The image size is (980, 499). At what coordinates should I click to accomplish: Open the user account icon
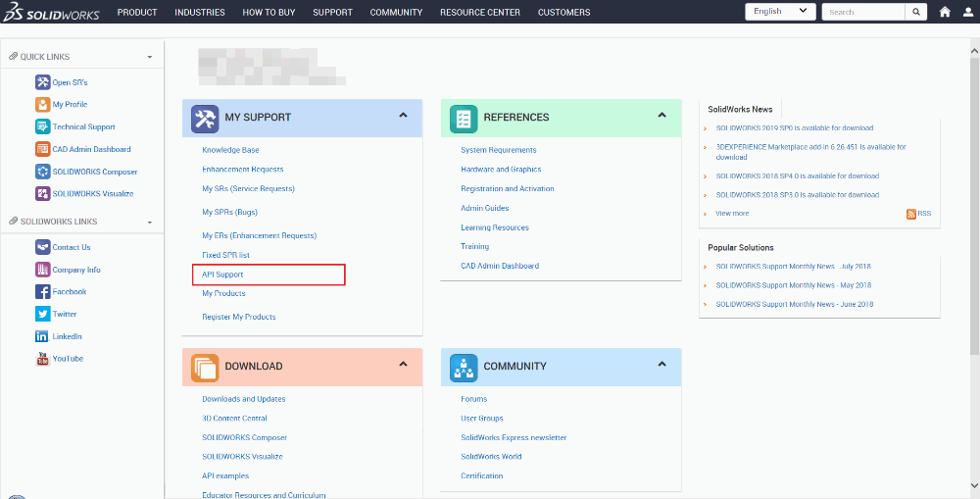(x=967, y=12)
